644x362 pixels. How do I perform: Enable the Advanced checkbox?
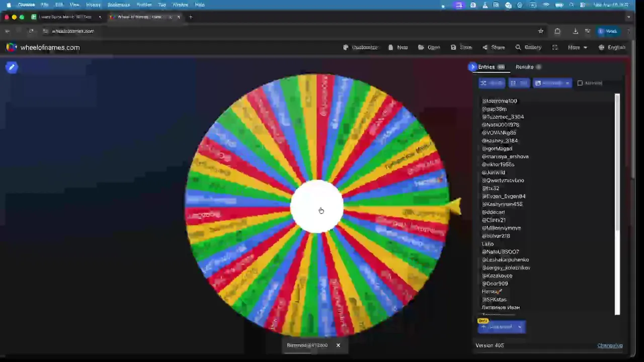pos(580,83)
